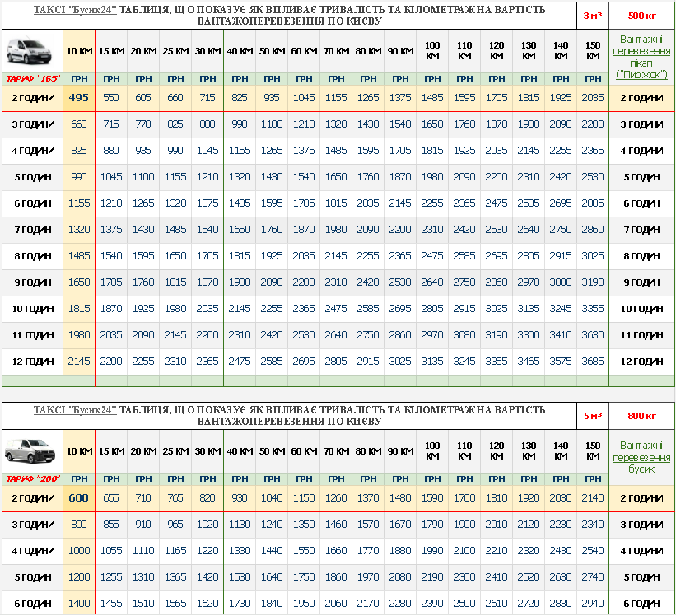Click the white pickup van image
676x616 pixels.
click(31, 51)
